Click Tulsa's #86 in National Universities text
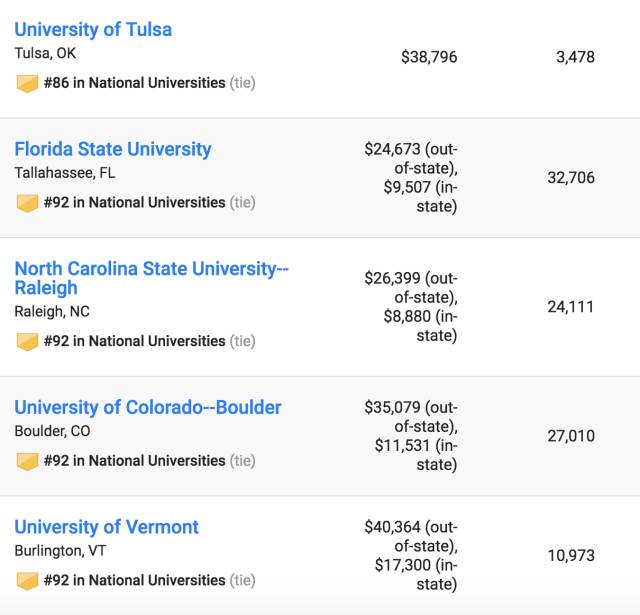Image resolution: width=640 pixels, height=615 pixels. 134,83
